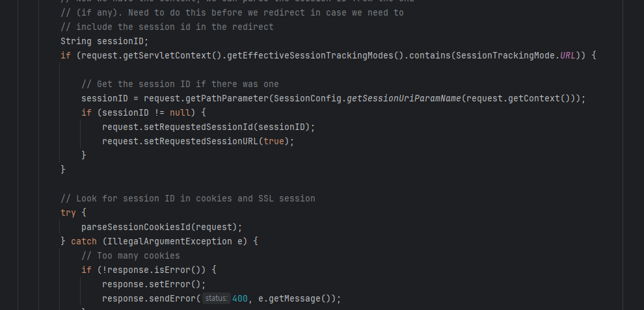This screenshot has height=310, width=644.
Task: Click parseSessionCookiesId method call
Action: [x=136, y=227]
